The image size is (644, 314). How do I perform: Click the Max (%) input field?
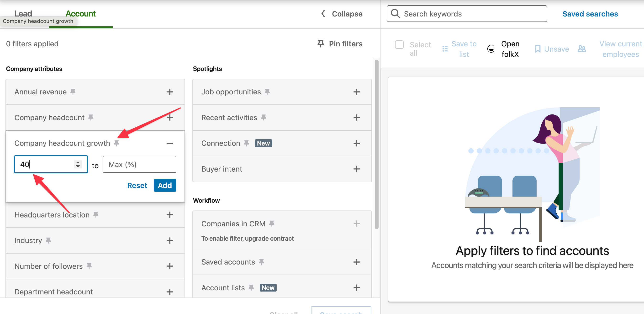[139, 164]
